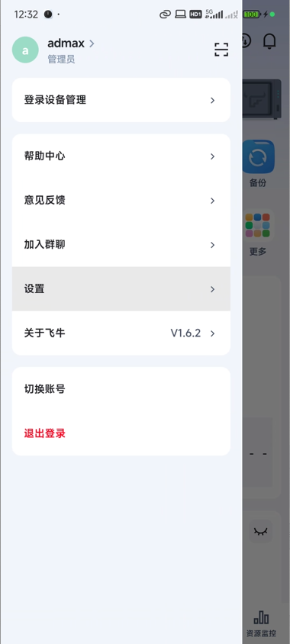Viewport: 290px width, 644px height.
Task: Open 意见反馈 menu entry
Action: (121, 201)
